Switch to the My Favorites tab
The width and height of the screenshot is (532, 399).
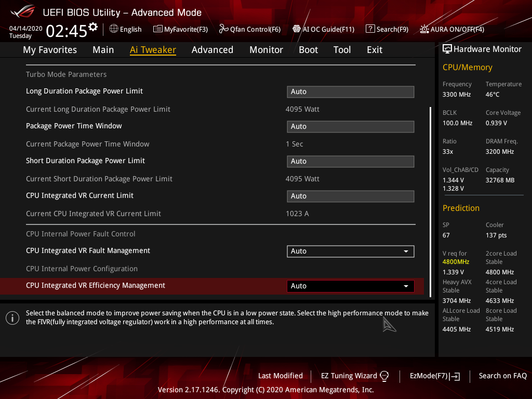(50, 50)
